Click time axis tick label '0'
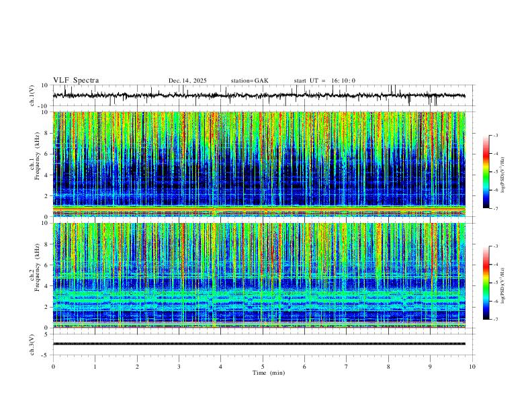The image size is (532, 411). tap(53, 367)
